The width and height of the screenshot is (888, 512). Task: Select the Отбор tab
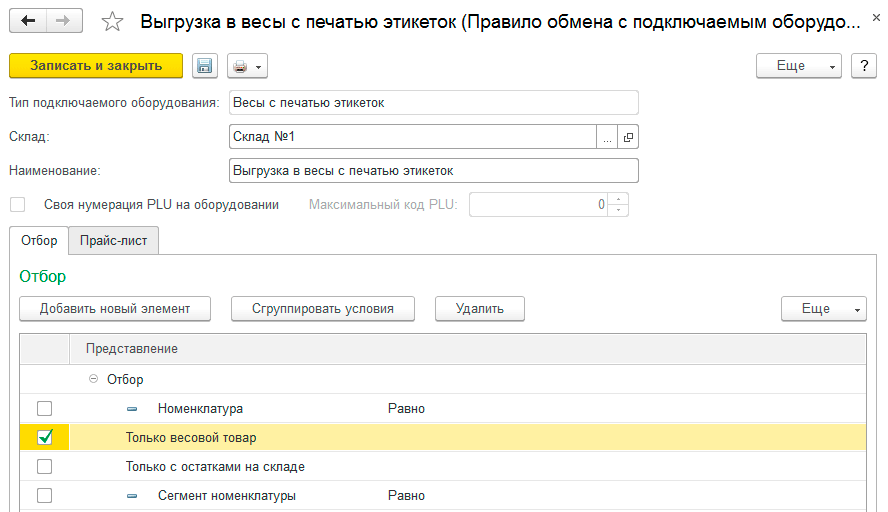pos(39,241)
